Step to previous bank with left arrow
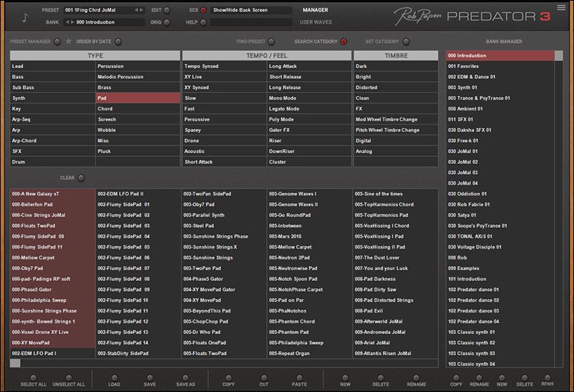 (67, 22)
